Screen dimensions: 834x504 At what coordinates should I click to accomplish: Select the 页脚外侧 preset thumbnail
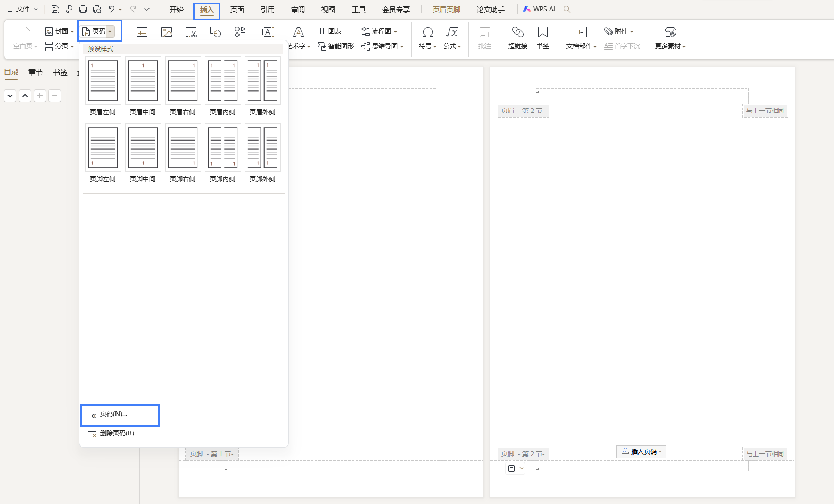(262, 148)
